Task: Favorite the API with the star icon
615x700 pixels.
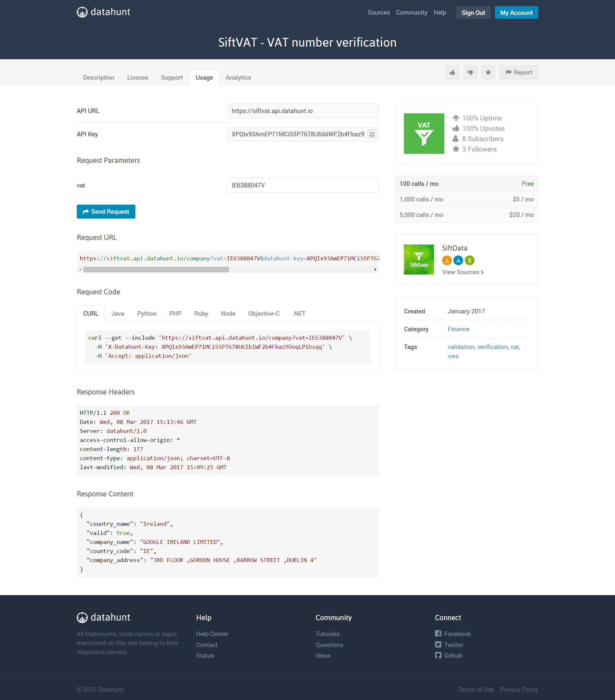Action: pyautogui.click(x=488, y=72)
